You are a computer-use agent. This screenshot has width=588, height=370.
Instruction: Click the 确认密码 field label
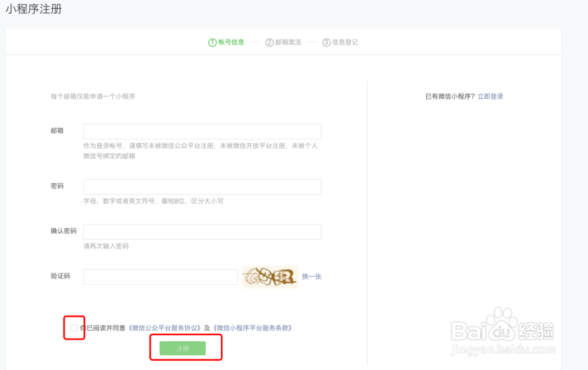pyautogui.click(x=64, y=231)
